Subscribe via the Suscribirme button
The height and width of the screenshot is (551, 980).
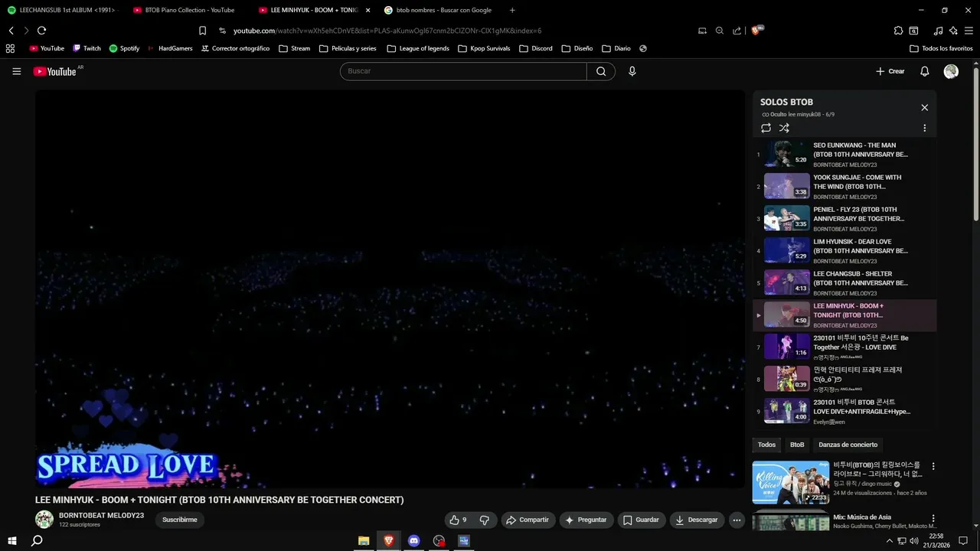[x=180, y=520]
